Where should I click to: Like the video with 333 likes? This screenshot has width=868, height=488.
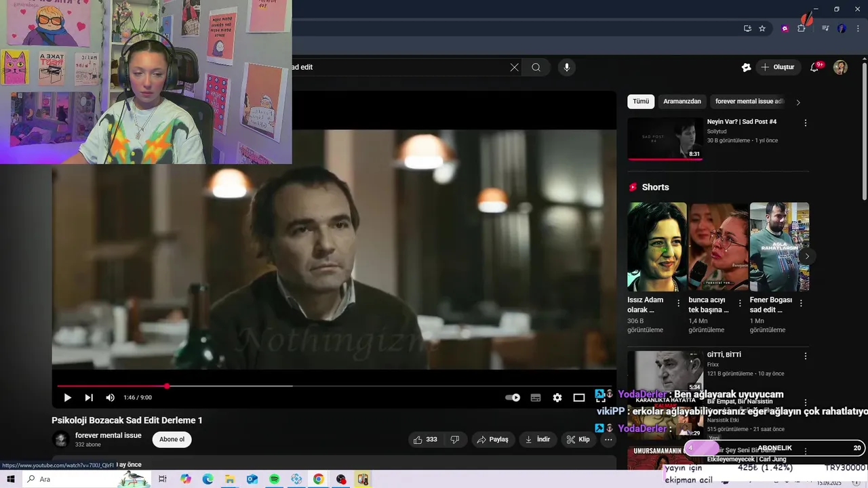(425, 440)
